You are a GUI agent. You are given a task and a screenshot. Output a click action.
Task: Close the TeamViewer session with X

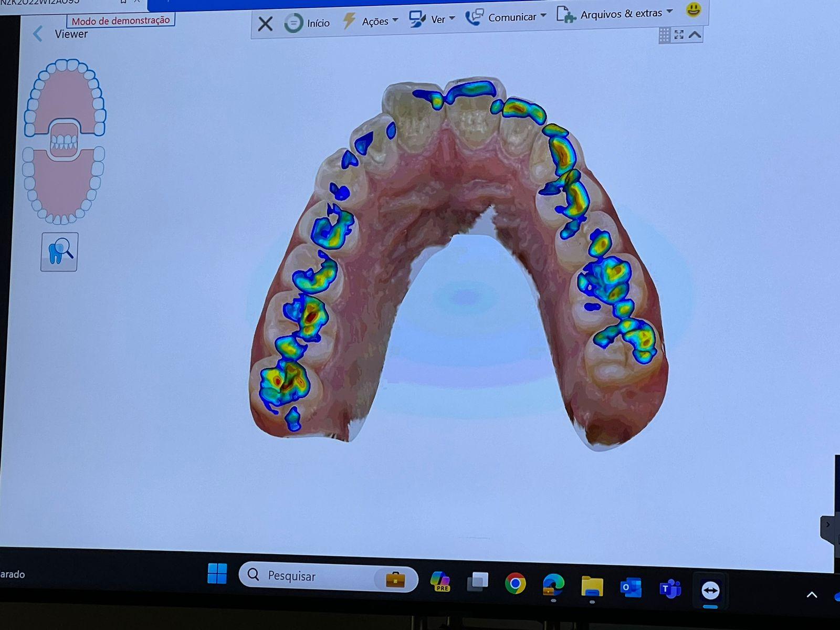coord(265,24)
